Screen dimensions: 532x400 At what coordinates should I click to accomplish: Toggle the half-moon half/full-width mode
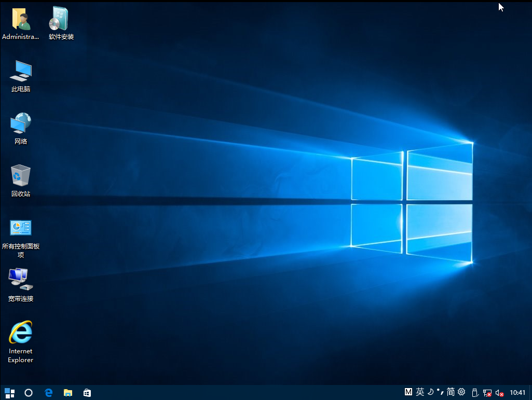[430, 392]
